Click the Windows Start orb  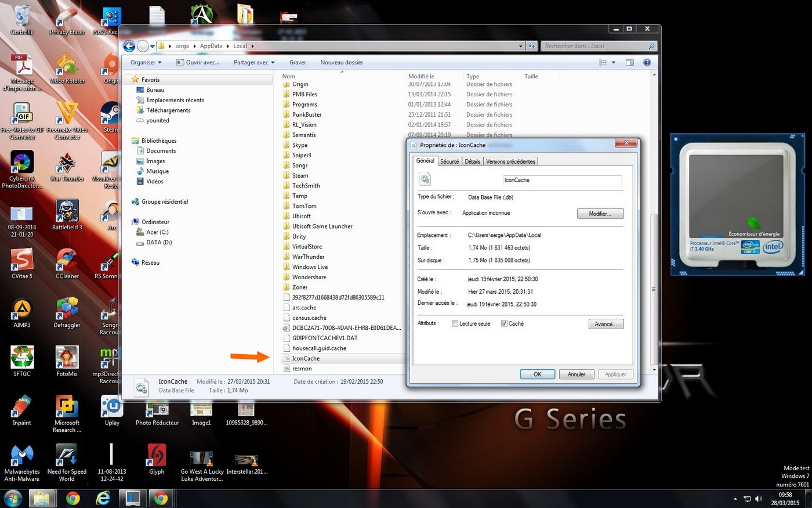tap(13, 498)
